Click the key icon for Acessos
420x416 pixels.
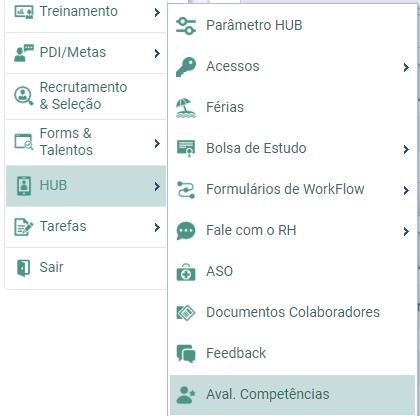click(x=186, y=67)
